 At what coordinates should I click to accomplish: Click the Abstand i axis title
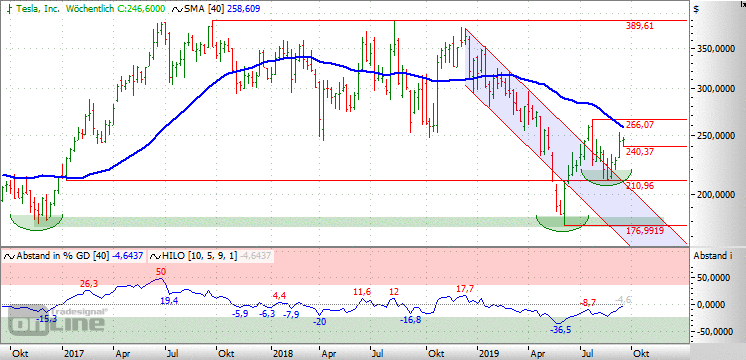tap(713, 256)
